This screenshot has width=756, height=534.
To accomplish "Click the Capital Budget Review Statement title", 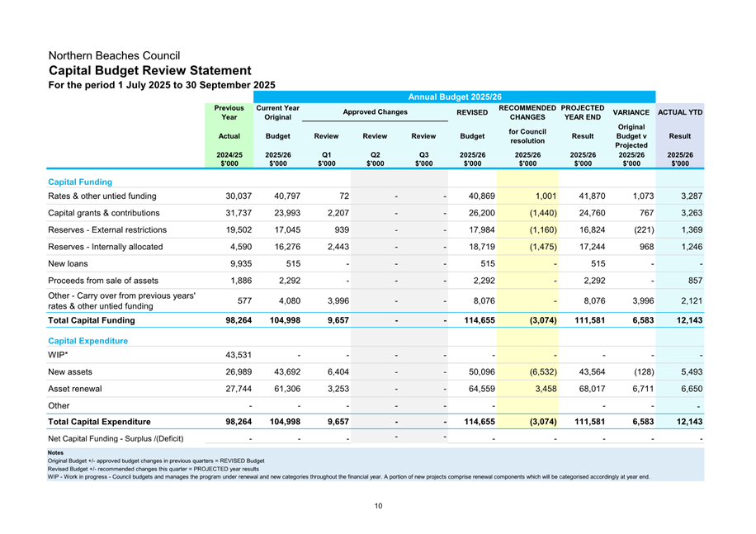I will [x=150, y=71].
